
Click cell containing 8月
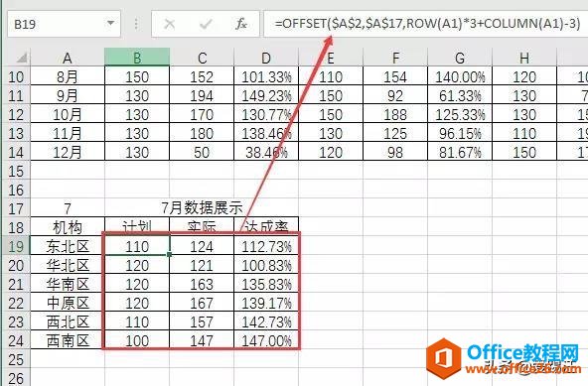[68, 76]
